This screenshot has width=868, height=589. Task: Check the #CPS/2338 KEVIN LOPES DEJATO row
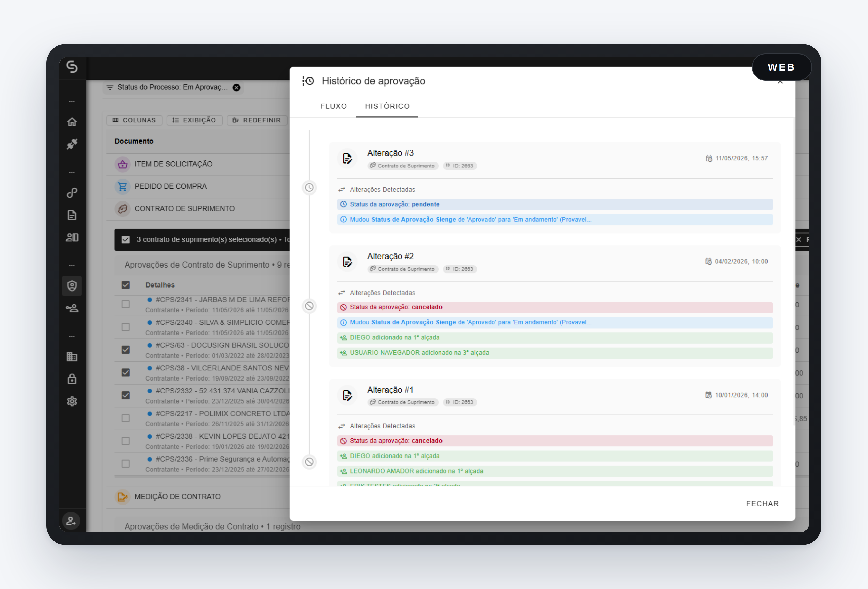point(126,441)
